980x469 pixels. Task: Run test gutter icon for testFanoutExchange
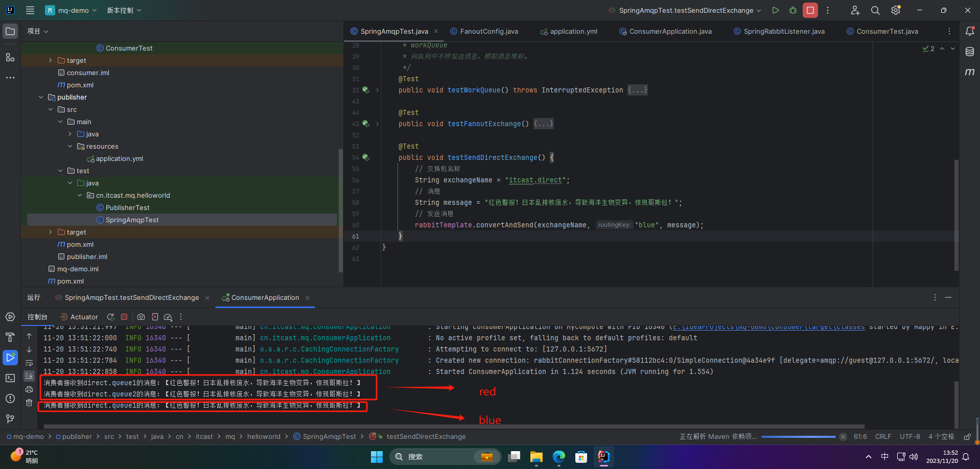(x=366, y=124)
